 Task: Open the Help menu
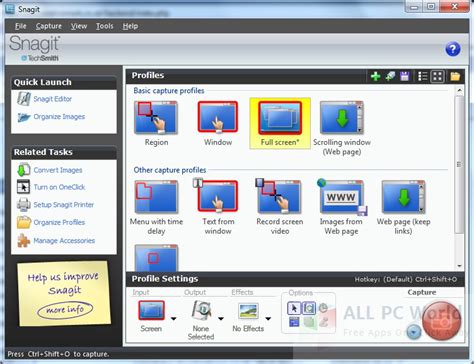coord(130,26)
